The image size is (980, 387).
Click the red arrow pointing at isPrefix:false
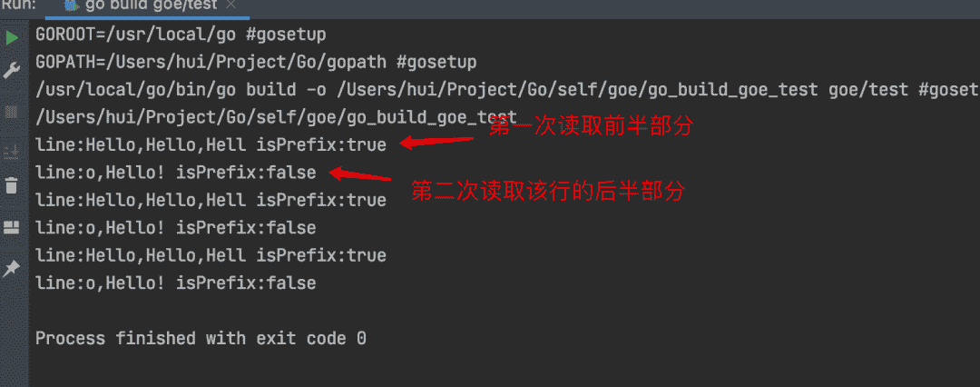coord(365,173)
